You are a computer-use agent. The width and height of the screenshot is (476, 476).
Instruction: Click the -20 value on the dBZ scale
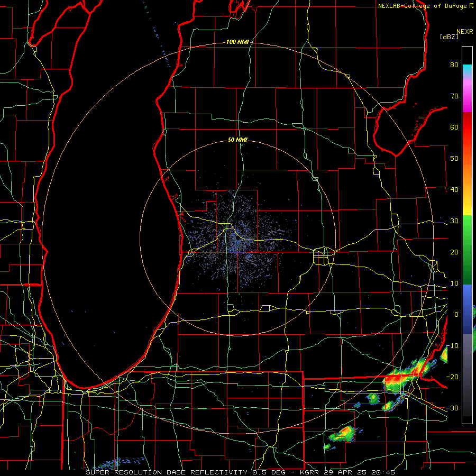[452, 377]
